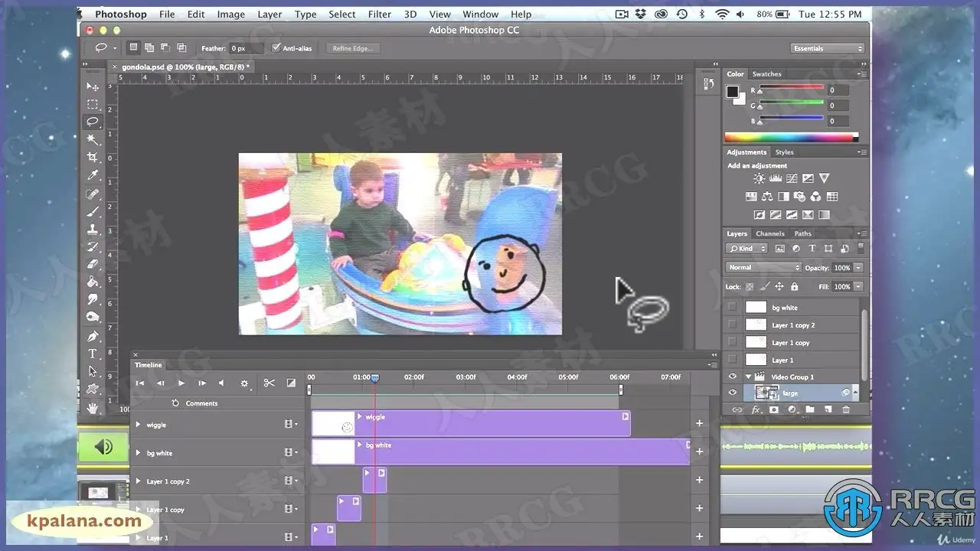
Task: Click the scissors split-at-playhead icon
Action: coord(269,383)
